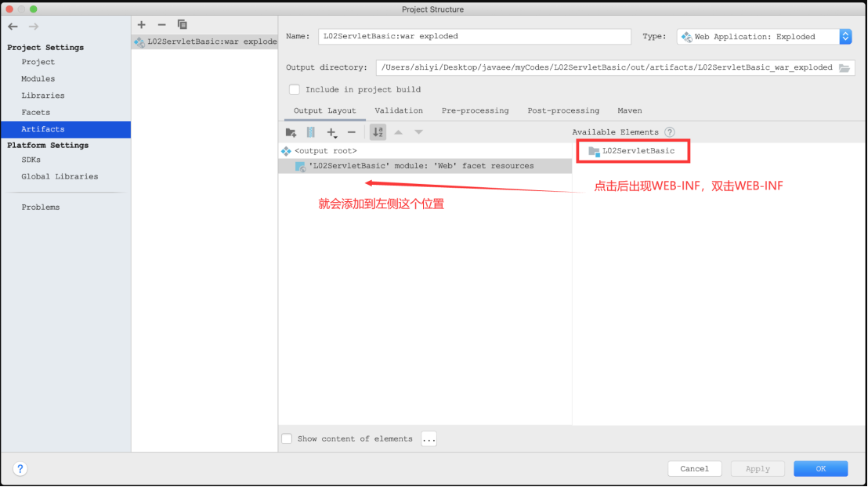Open the dialog help button

click(x=20, y=469)
